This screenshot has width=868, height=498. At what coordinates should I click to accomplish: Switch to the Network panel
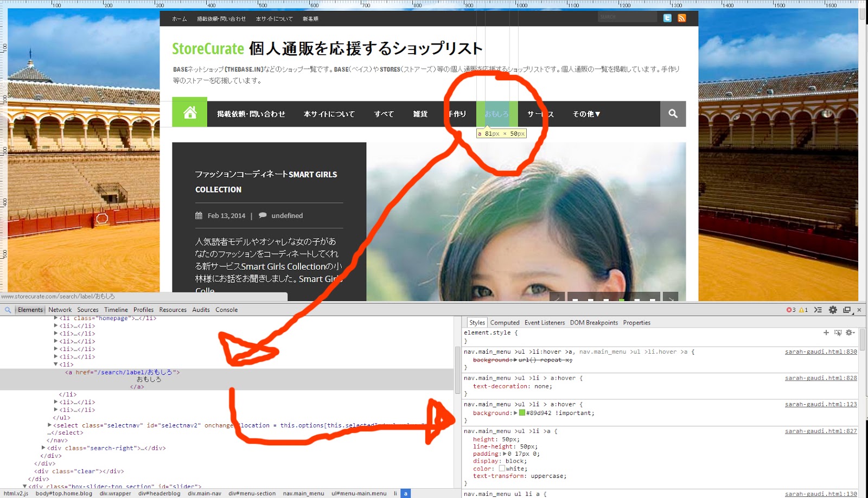point(60,310)
